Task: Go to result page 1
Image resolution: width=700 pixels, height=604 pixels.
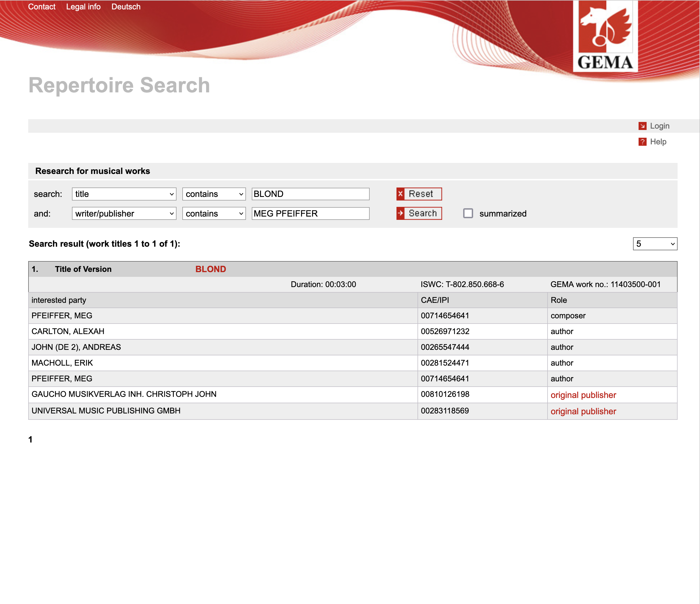Action: click(x=30, y=439)
